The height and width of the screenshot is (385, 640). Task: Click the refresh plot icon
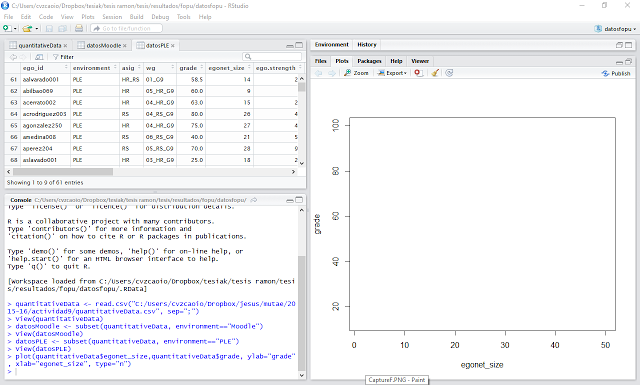[x=449, y=73]
